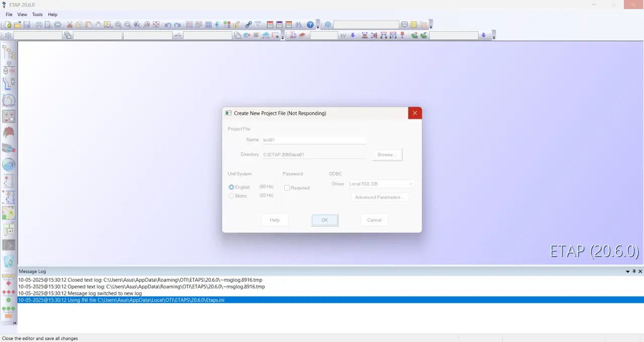The height and width of the screenshot is (342, 644).
Task: Click the Paste clipboard icon
Action: pos(89,25)
